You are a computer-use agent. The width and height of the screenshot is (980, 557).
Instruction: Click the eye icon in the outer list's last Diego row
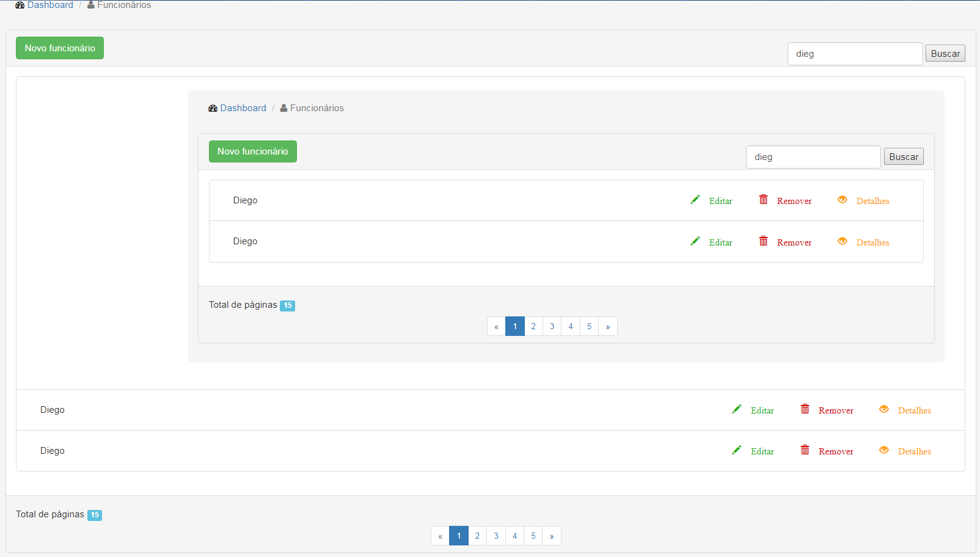884,450
